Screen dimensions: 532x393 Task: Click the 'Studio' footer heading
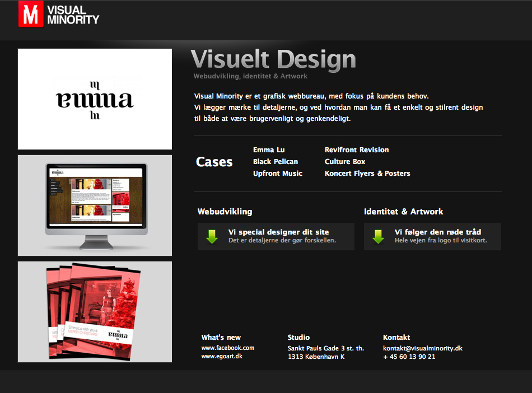pos(298,338)
